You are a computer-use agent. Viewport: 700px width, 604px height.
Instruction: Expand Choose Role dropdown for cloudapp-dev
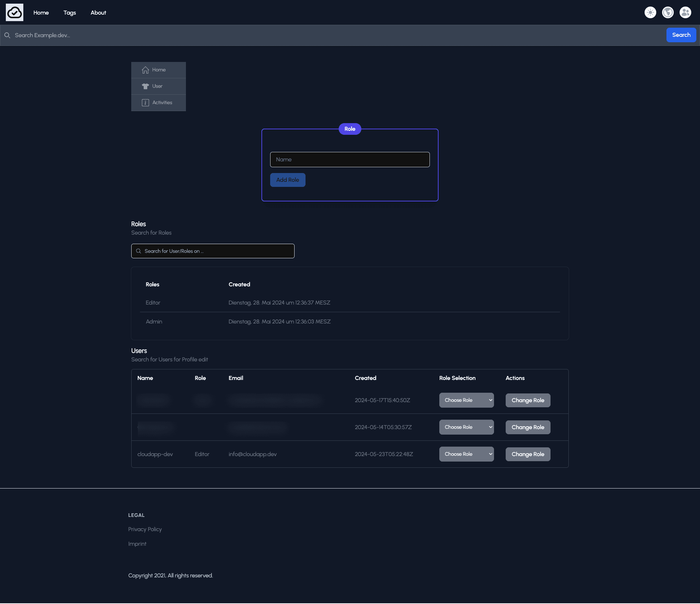466,454
